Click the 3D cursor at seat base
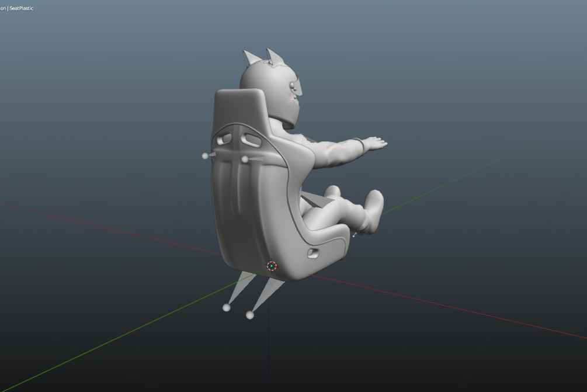The width and height of the screenshot is (587, 392). 272,266
